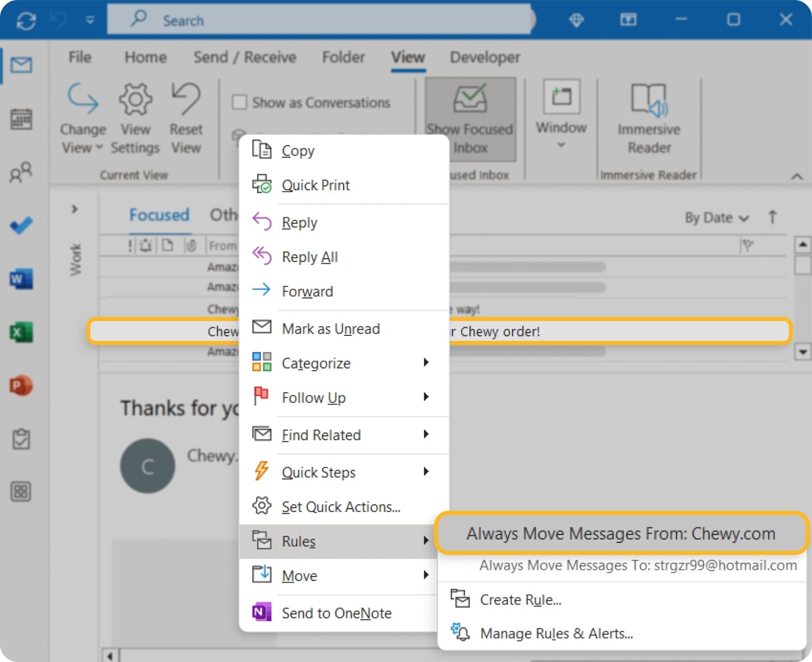Choose Manage Rules & Alerts

tap(556, 633)
